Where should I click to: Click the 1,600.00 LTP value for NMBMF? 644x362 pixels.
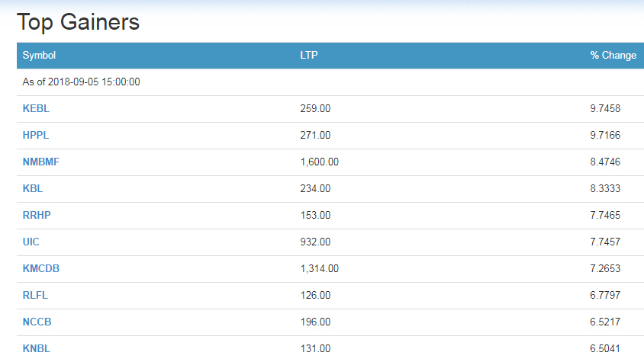tap(320, 162)
